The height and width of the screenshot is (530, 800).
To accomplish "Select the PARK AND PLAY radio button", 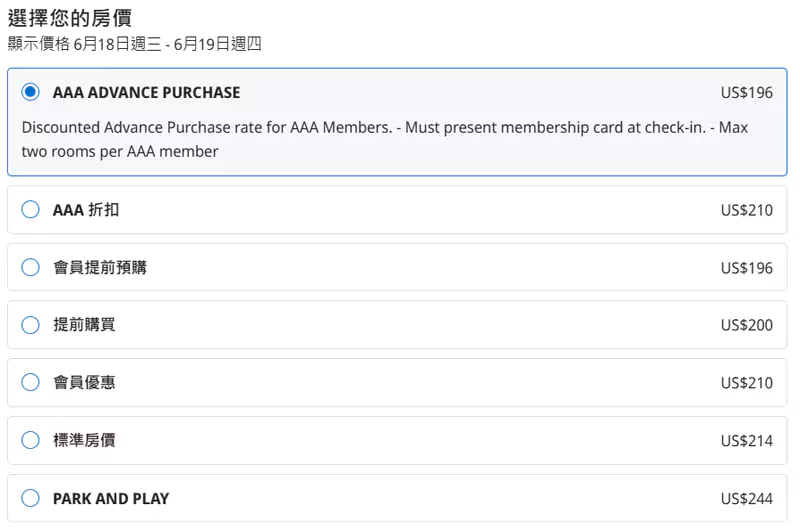I will pos(31,498).
